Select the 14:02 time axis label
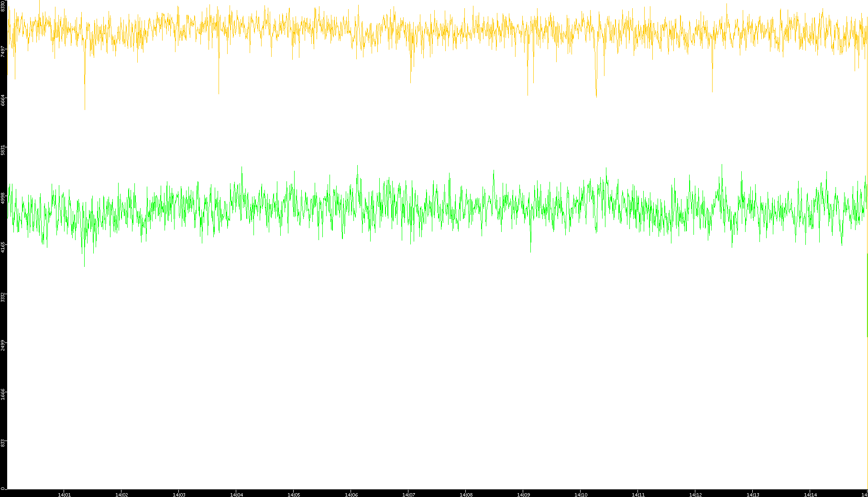 121,495
